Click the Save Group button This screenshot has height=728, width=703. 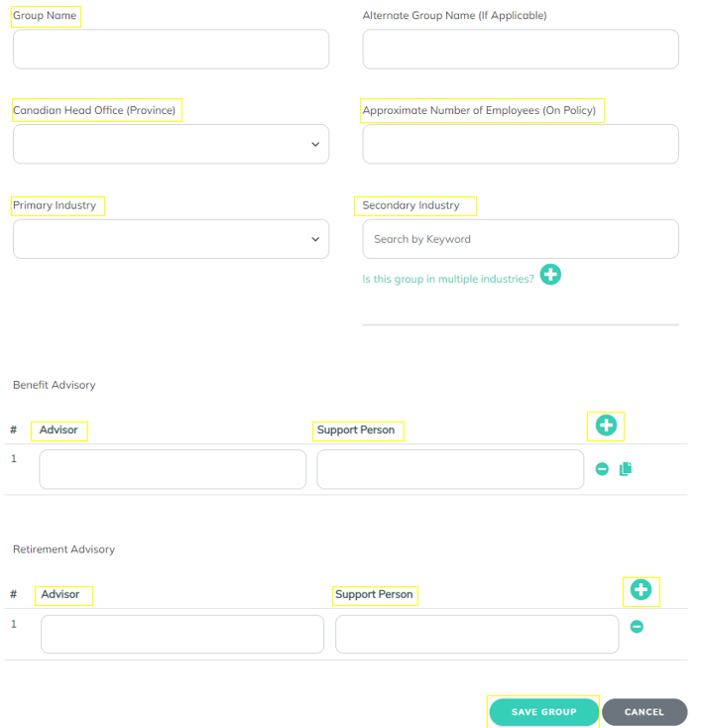point(543,712)
